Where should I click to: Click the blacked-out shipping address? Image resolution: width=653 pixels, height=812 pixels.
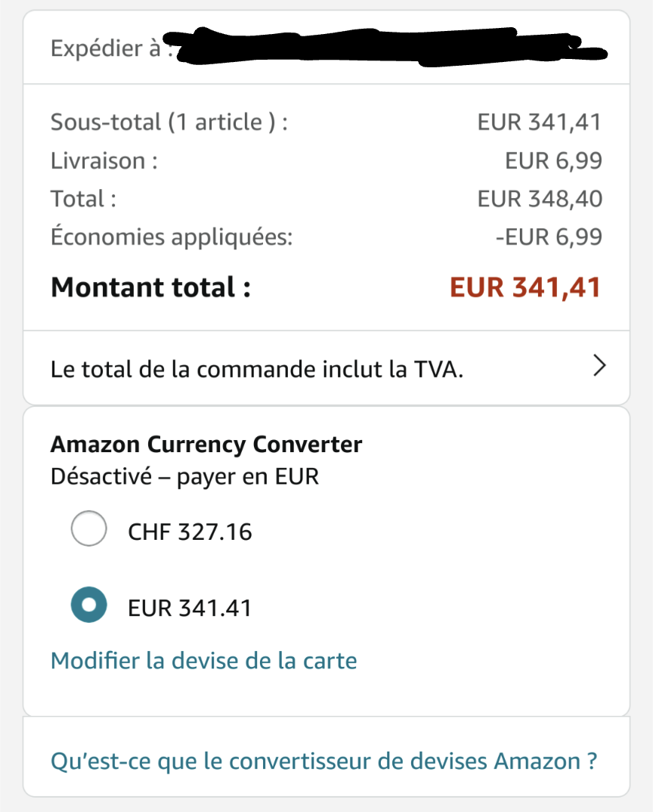click(x=385, y=47)
